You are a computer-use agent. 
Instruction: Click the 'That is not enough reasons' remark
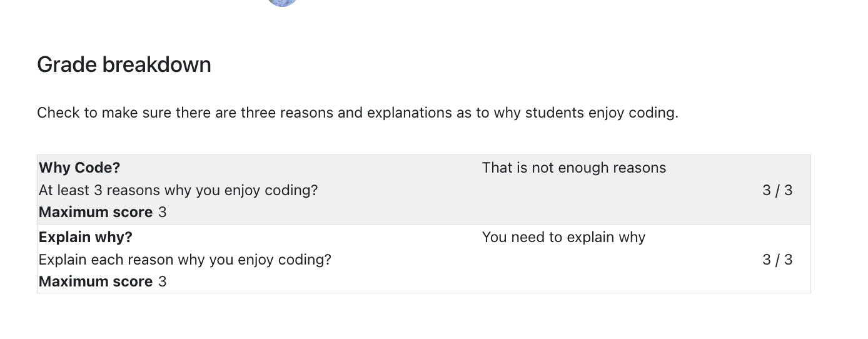click(574, 168)
